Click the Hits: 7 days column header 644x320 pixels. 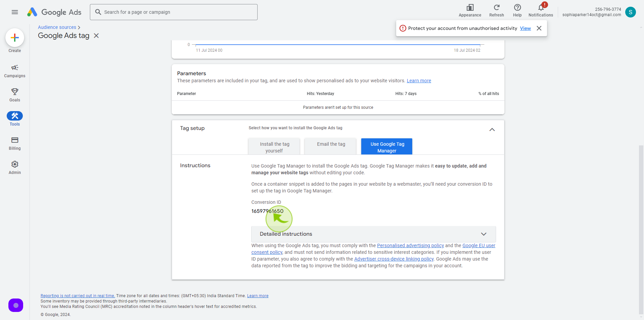(406, 94)
